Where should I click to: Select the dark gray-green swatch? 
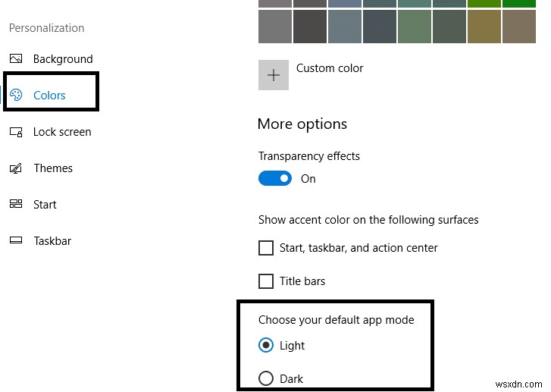449,27
